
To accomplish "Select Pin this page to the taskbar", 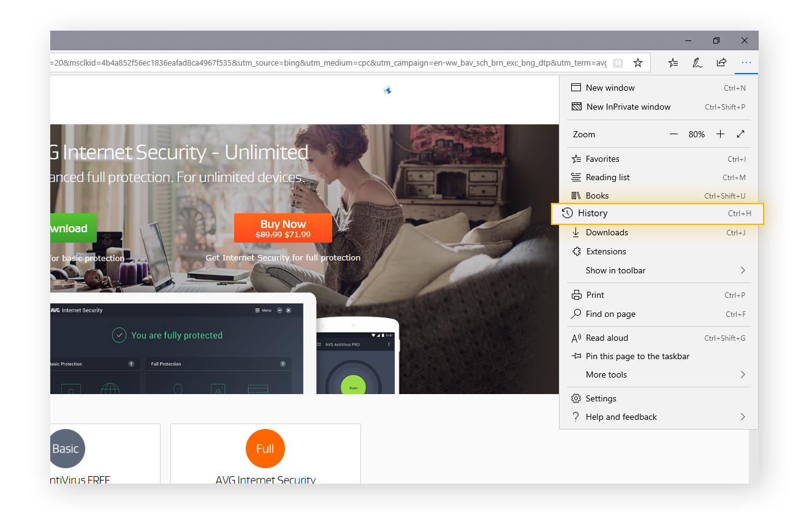I will pyautogui.click(x=658, y=356).
